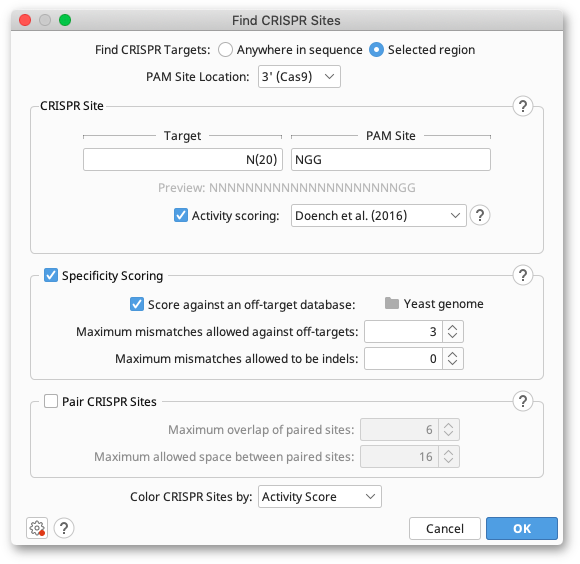The height and width of the screenshot is (564, 580).
Task: Click the OK button
Action: (522, 528)
